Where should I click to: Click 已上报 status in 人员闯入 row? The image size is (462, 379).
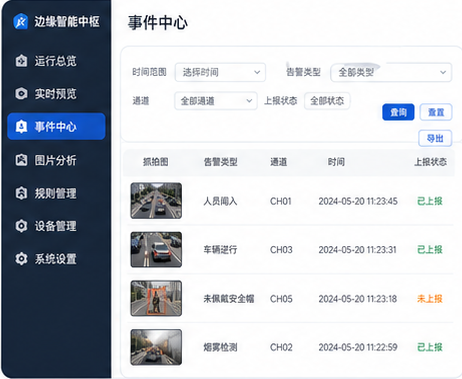click(x=430, y=201)
